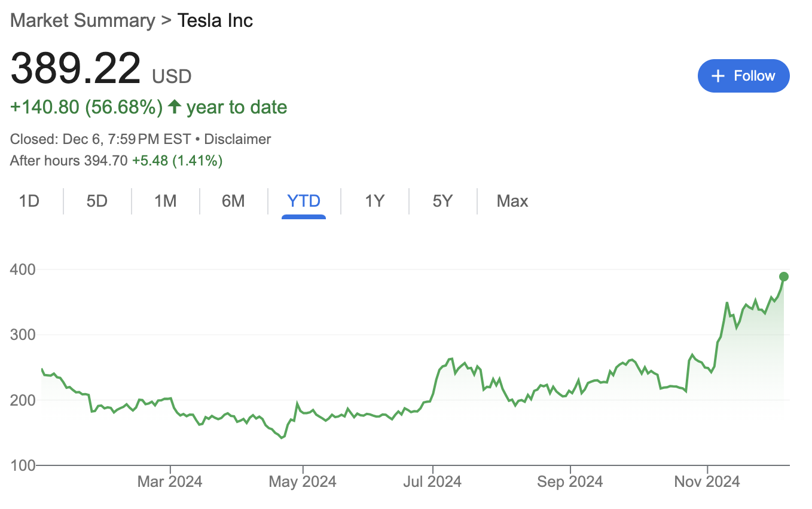Switch to the 5Y range tab
This screenshot has width=812, height=509.
[x=442, y=201]
